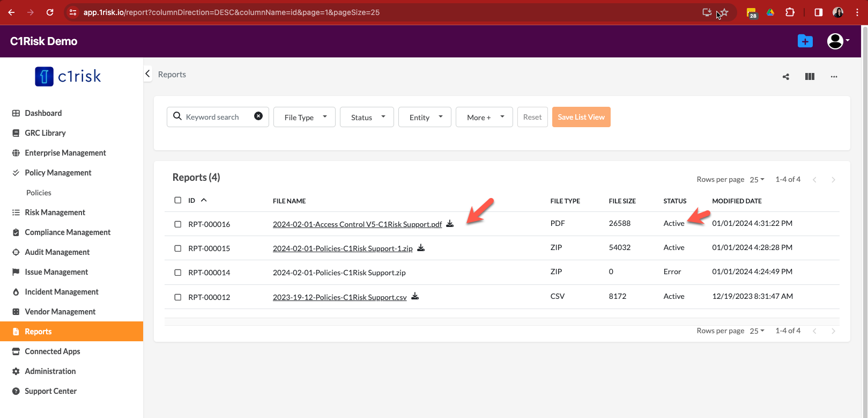Click the C1Risk Demo header title
Image resolution: width=868 pixels, height=418 pixels.
(x=43, y=41)
